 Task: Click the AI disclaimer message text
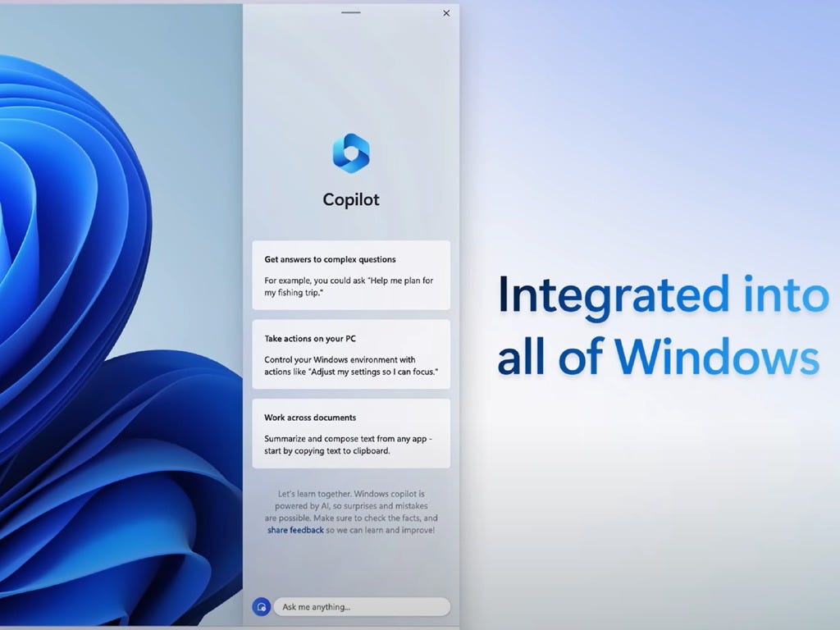(x=351, y=512)
